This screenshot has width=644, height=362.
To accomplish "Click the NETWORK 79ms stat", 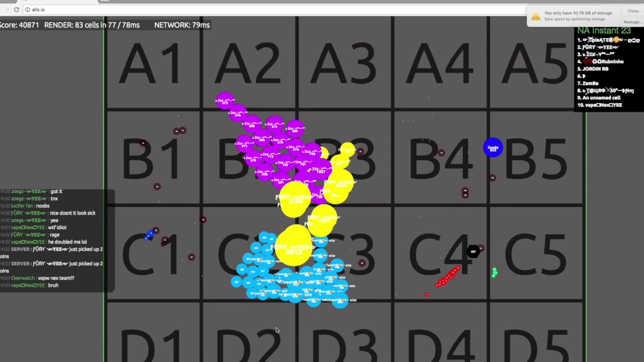I will click(182, 25).
